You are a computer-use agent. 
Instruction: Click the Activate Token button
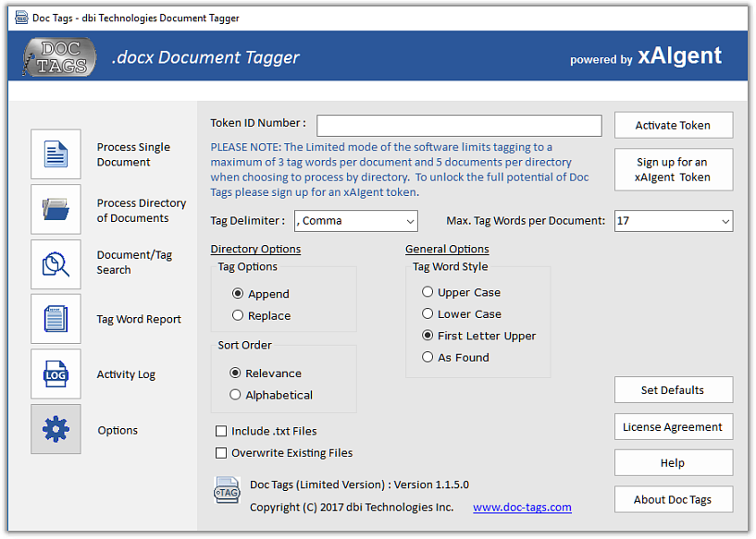pos(674,125)
